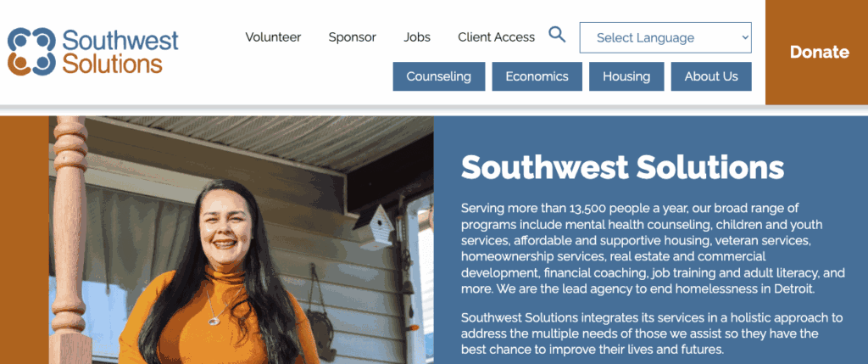This screenshot has width=868, height=364.
Task: Click the photo of the smiling woman
Action: pyautogui.click(x=241, y=240)
